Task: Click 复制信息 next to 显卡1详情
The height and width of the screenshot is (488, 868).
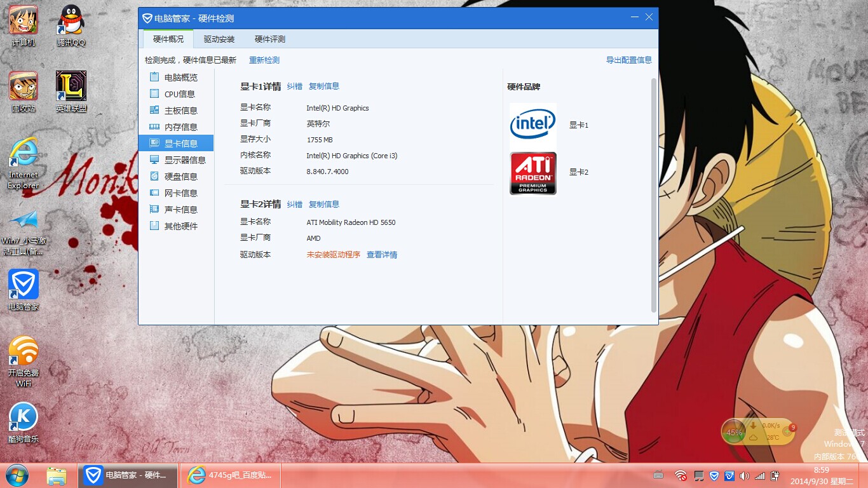Action: pos(324,86)
